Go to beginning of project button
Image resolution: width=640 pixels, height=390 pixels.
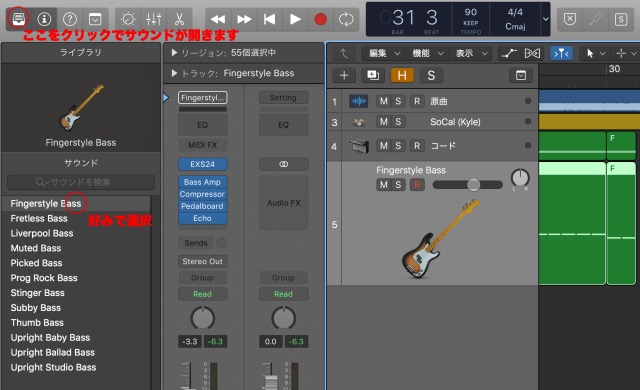coord(269,19)
